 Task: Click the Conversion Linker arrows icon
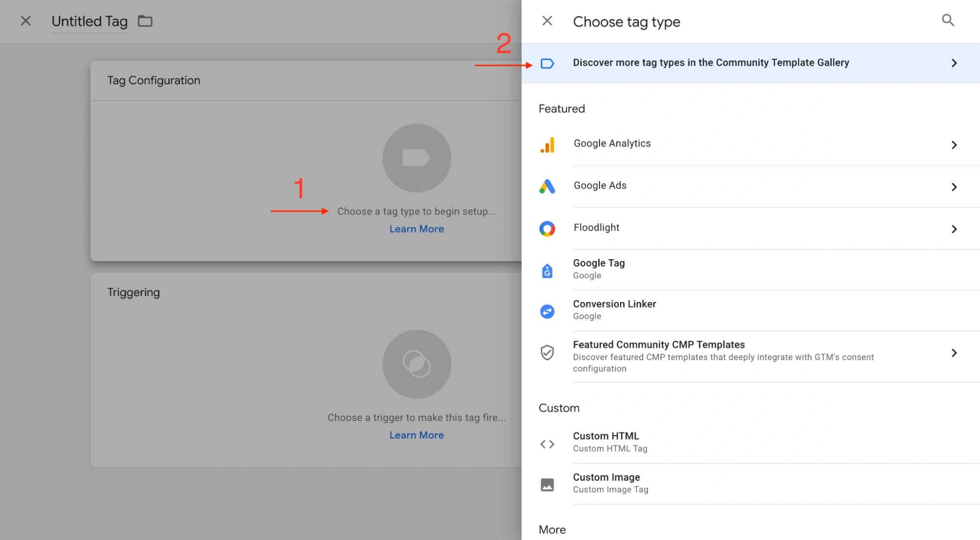tap(547, 311)
